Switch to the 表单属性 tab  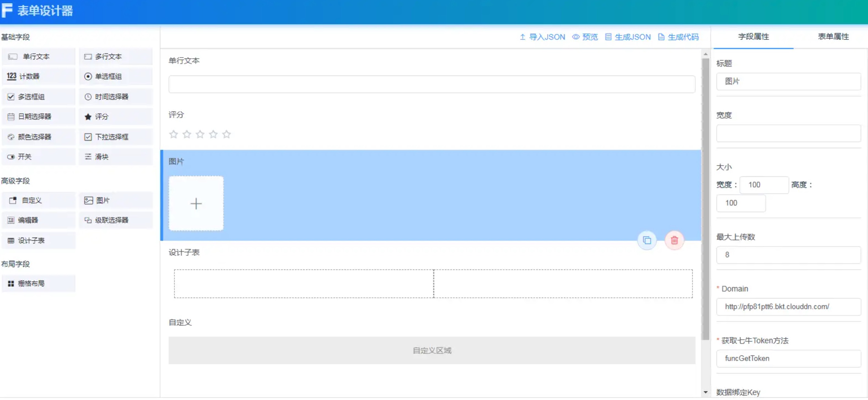833,36
